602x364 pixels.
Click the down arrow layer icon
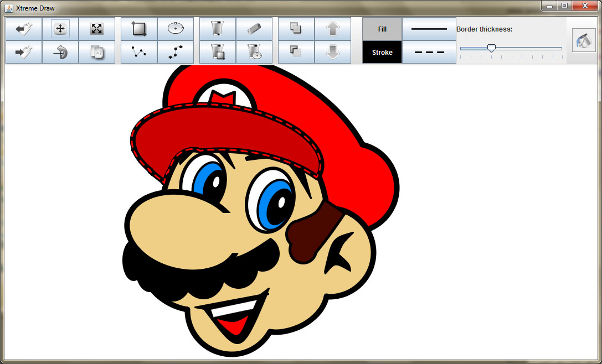pos(332,52)
